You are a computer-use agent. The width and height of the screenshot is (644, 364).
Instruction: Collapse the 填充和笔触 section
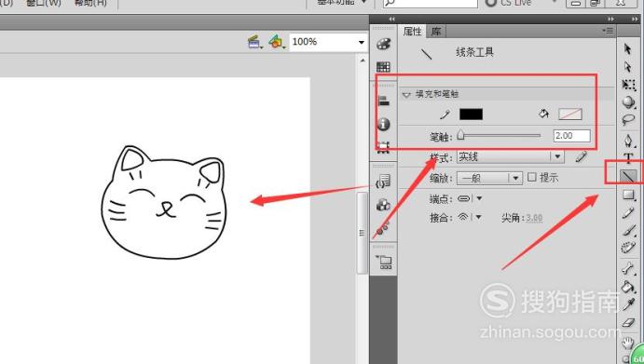406,94
